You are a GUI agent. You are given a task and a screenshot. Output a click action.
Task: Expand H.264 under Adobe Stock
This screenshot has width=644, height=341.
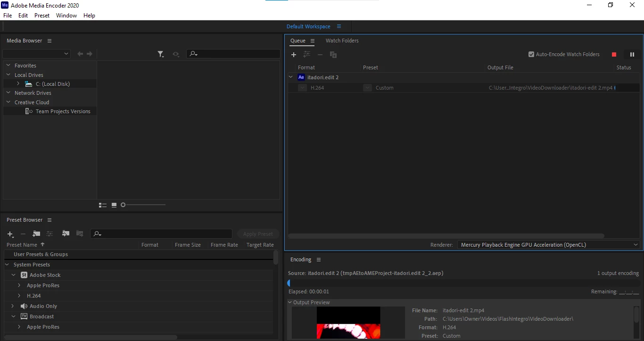coord(19,296)
